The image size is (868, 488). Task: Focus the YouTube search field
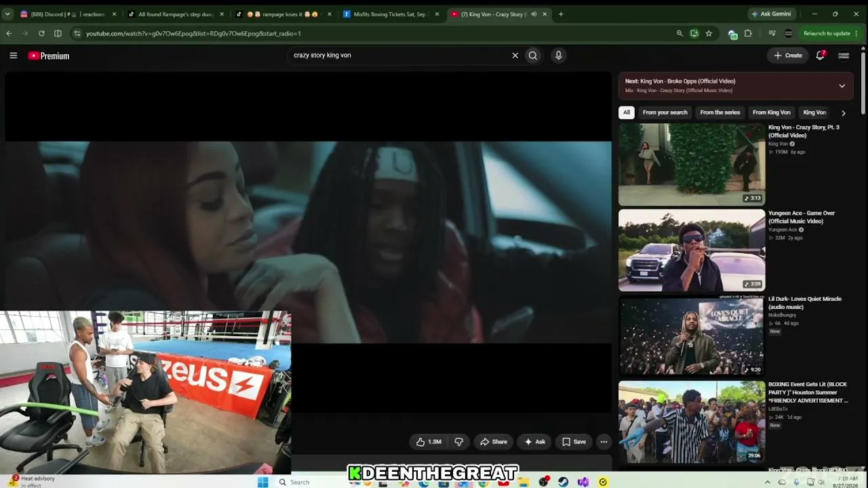399,56
